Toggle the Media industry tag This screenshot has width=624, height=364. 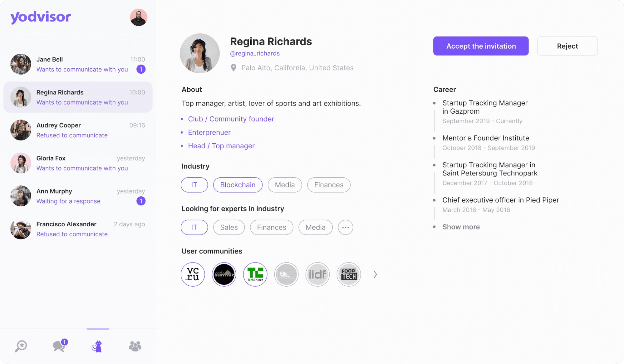click(285, 185)
